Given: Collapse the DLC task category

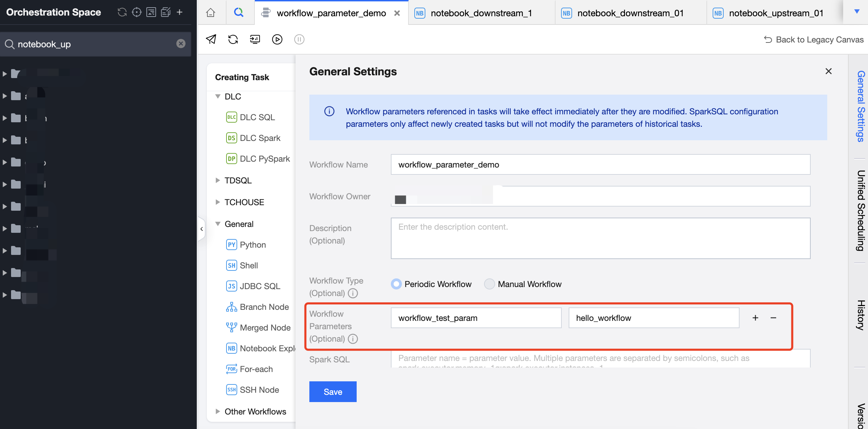Looking at the screenshot, I should click(218, 97).
